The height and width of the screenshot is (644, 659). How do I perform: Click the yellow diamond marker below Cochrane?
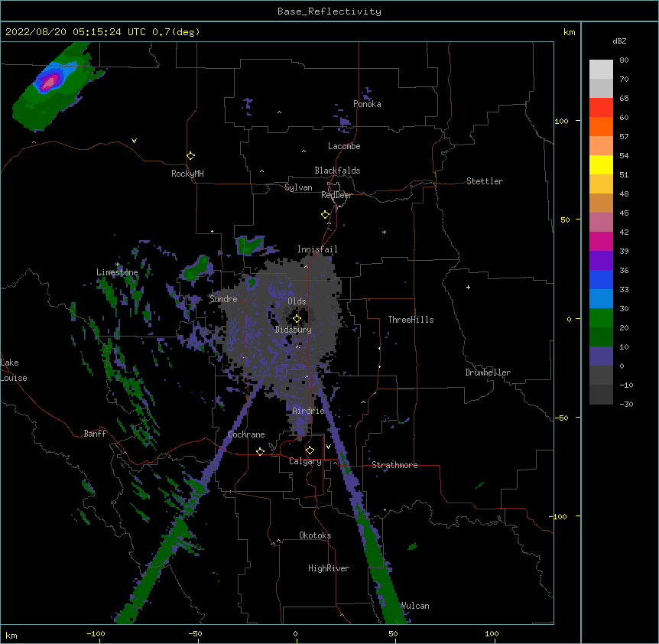tap(260, 451)
